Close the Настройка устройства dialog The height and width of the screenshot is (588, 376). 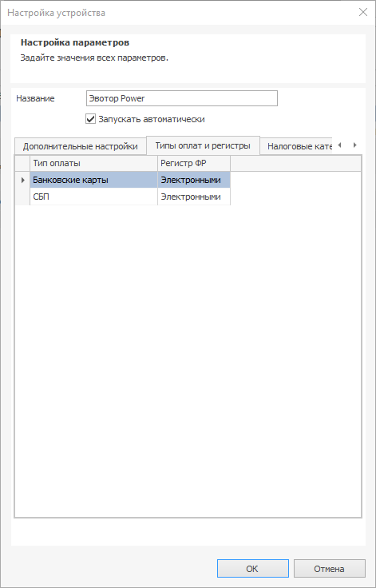pyautogui.click(x=363, y=12)
